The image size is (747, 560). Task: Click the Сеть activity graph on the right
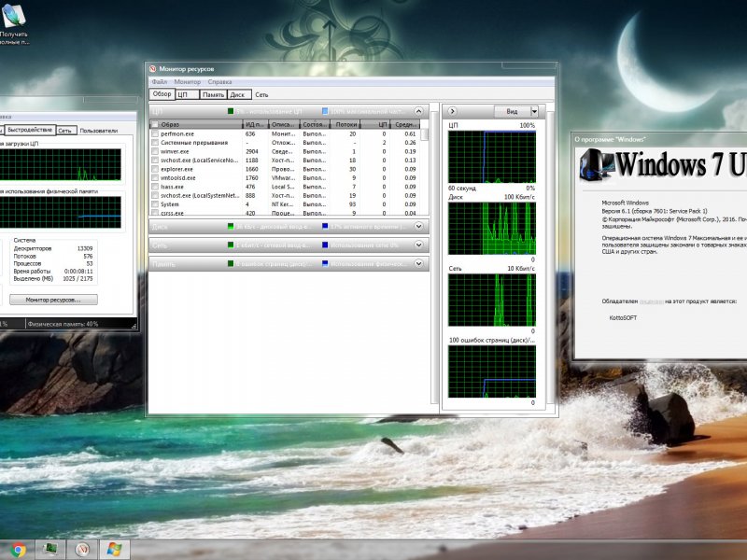pos(492,300)
